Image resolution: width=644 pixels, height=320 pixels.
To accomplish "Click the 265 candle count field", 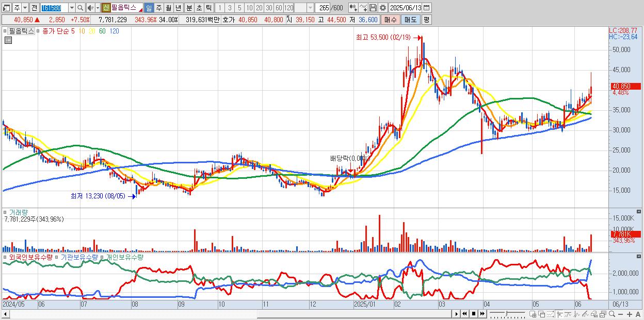I will 323,8.
